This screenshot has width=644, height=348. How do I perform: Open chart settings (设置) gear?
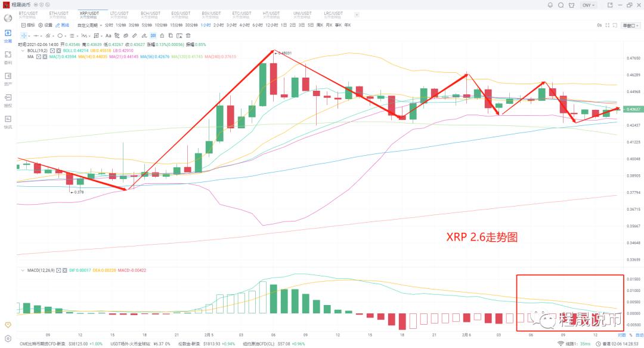click(45, 25)
